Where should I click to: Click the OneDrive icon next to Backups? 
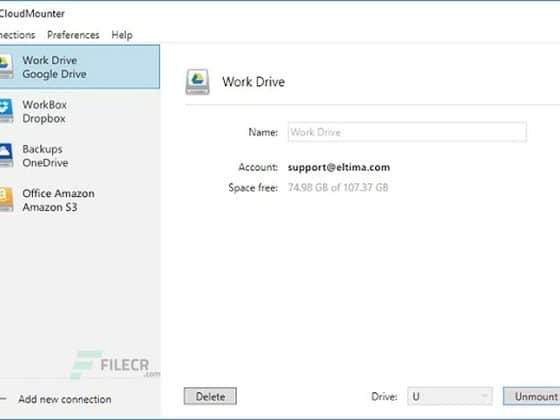pyautogui.click(x=6, y=155)
